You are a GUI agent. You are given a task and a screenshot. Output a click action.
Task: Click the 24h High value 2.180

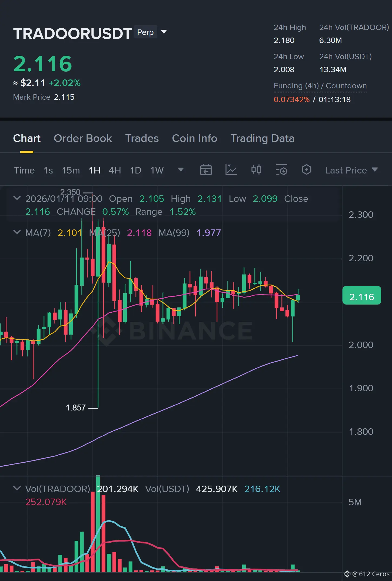coord(284,40)
